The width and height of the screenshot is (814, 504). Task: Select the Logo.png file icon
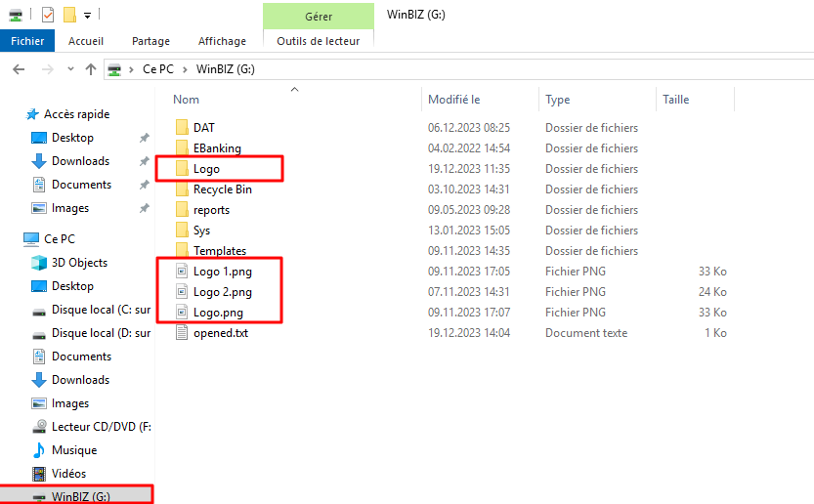coord(182,312)
